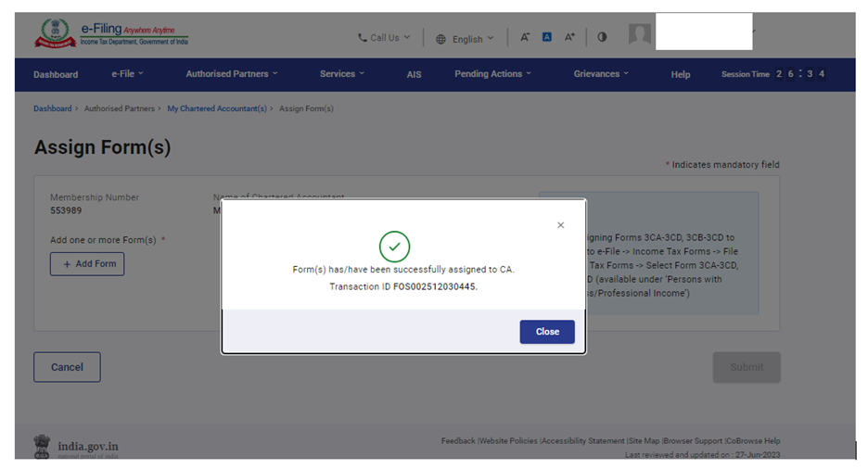Increase font size with large A icon
This screenshot has height=469, width=868.
tap(570, 38)
